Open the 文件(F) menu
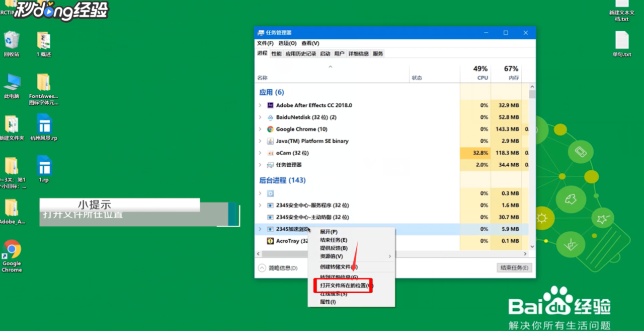644x331 pixels. pyautogui.click(x=265, y=43)
